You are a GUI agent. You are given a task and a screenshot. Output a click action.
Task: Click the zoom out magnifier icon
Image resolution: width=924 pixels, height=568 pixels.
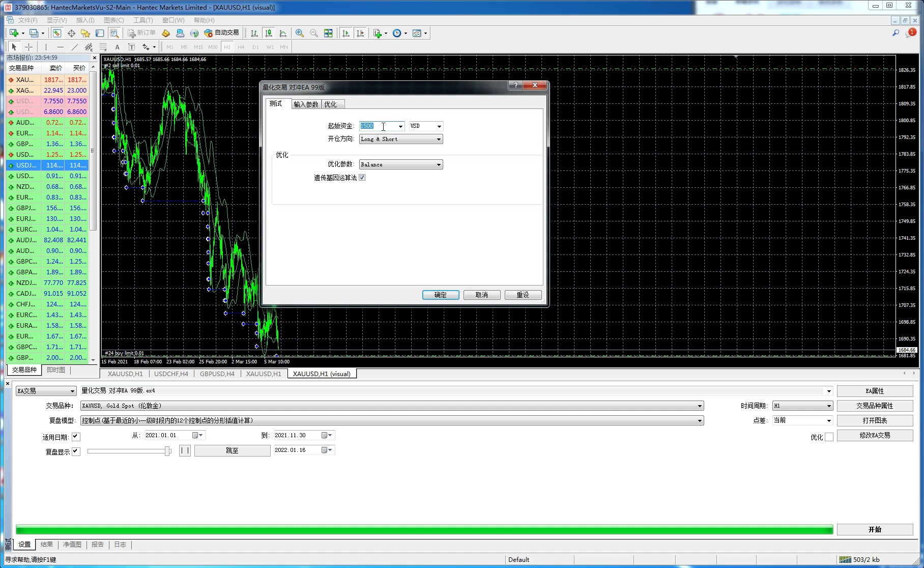[314, 33]
